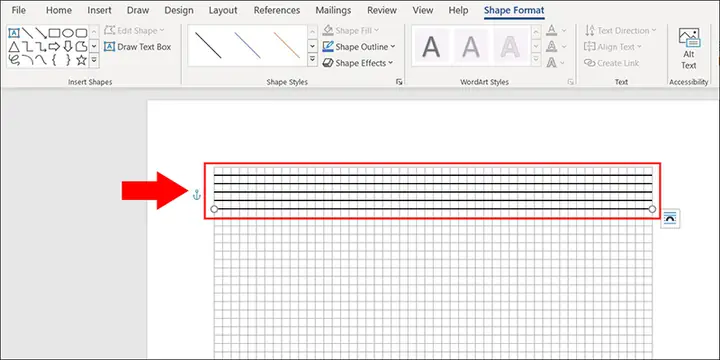Open the File tab
Image resolution: width=720 pixels, height=360 pixels.
18,10
